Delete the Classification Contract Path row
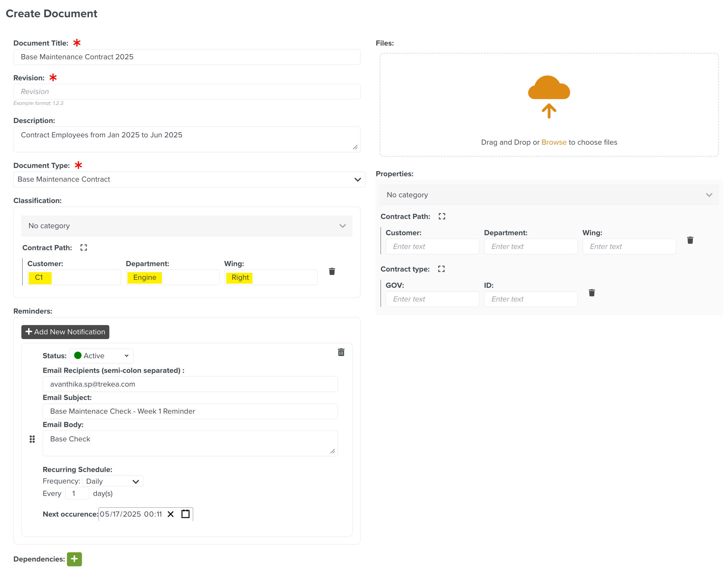Screen dimensions: 728x580 (332, 272)
